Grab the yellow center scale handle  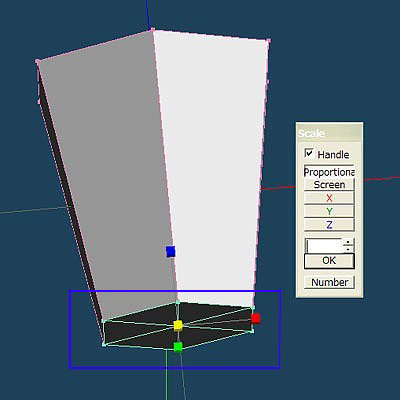click(178, 325)
